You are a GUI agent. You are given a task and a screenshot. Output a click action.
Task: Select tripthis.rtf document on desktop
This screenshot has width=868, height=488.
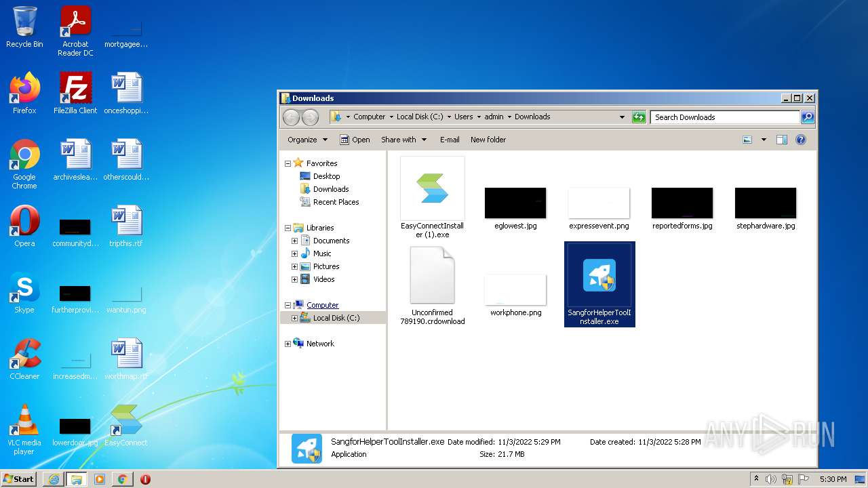(x=126, y=226)
